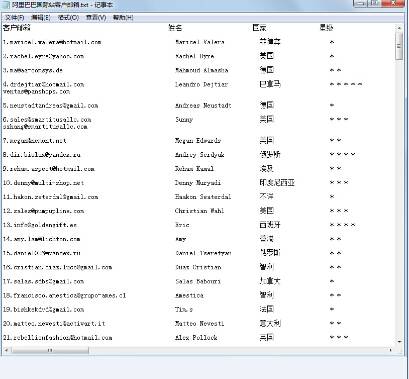409x379 pixels.
Task: Open the 帮助(H) menu
Action: coord(123,17)
